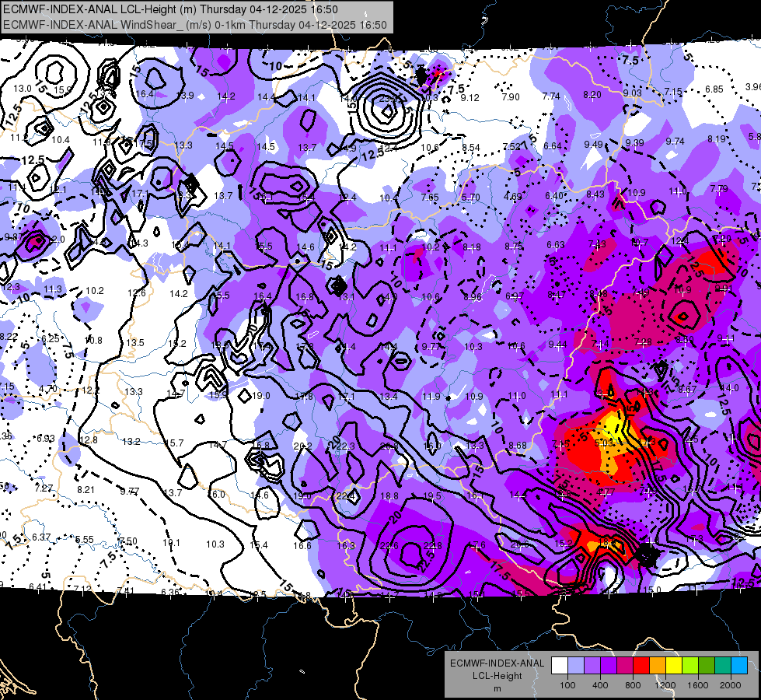Click the wind shear value '22.3'
This screenshot has width=761, height=700.
[346, 446]
